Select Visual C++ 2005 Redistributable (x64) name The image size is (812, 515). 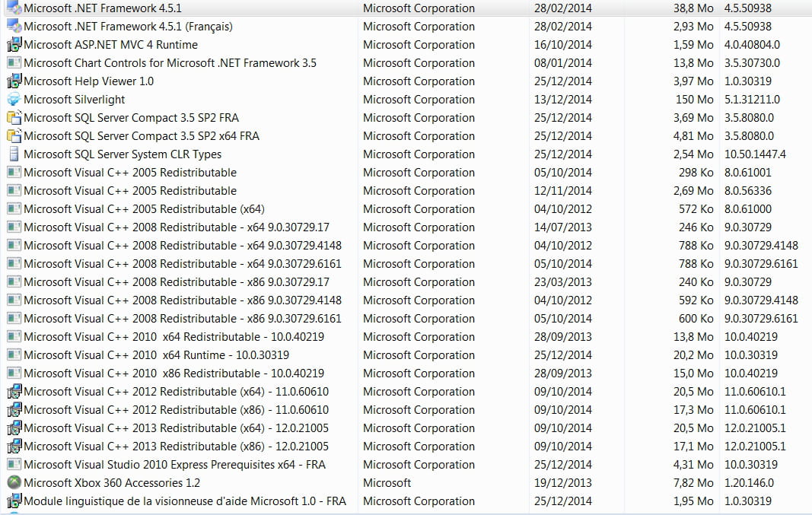144,209
